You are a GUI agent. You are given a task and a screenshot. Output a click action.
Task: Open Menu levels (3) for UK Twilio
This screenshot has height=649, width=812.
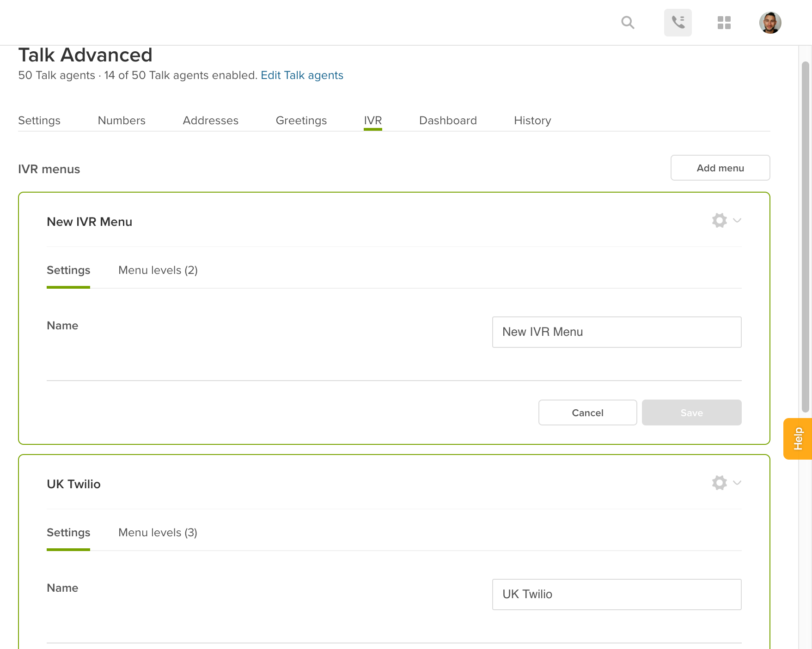pos(158,533)
